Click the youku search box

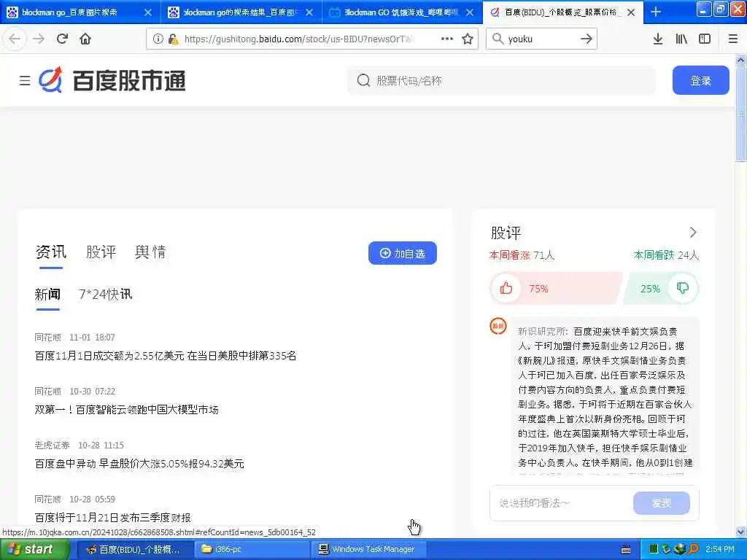click(541, 39)
